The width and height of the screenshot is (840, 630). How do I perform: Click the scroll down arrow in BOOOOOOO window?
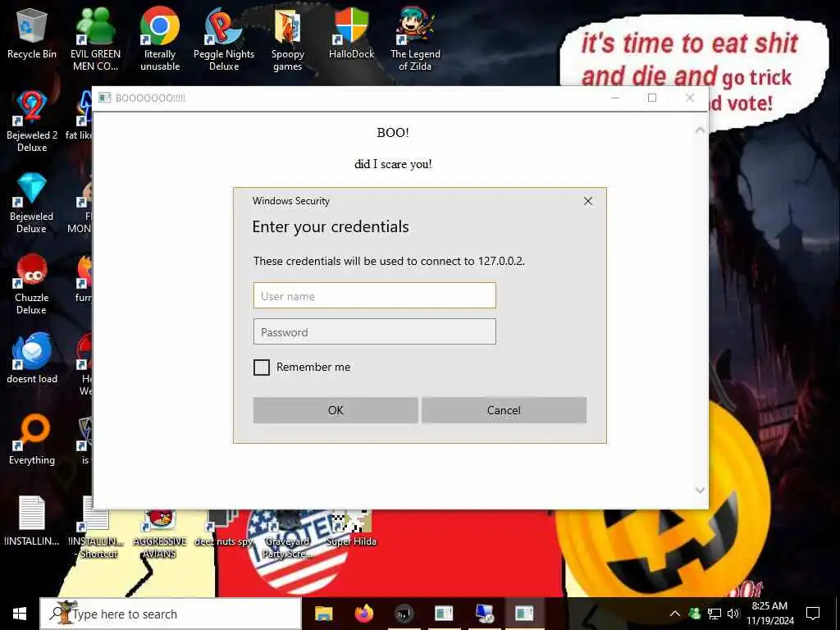pyautogui.click(x=700, y=491)
